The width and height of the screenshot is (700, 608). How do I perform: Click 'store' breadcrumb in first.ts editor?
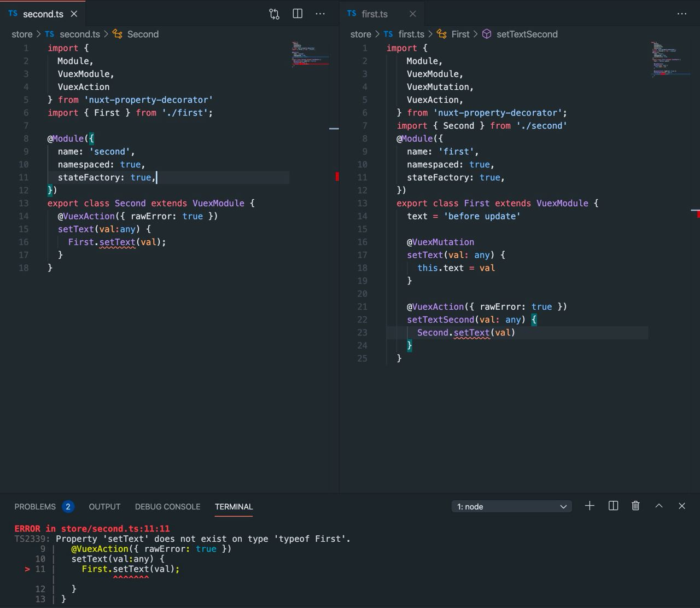coord(360,34)
